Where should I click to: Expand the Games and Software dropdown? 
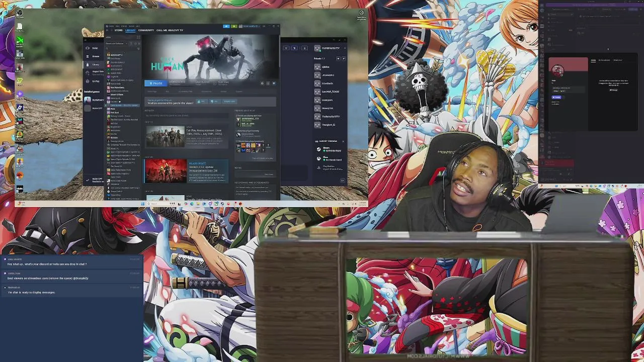pyautogui.click(x=116, y=44)
